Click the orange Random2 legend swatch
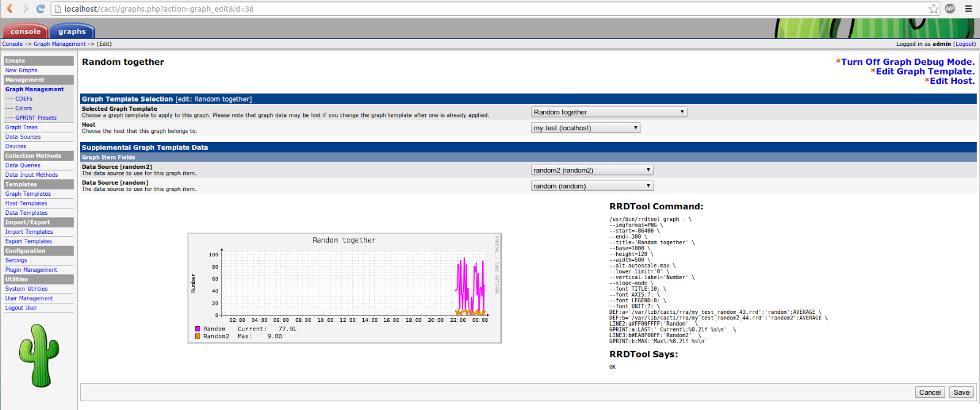Viewport: 980px width, 410px height. (198, 336)
